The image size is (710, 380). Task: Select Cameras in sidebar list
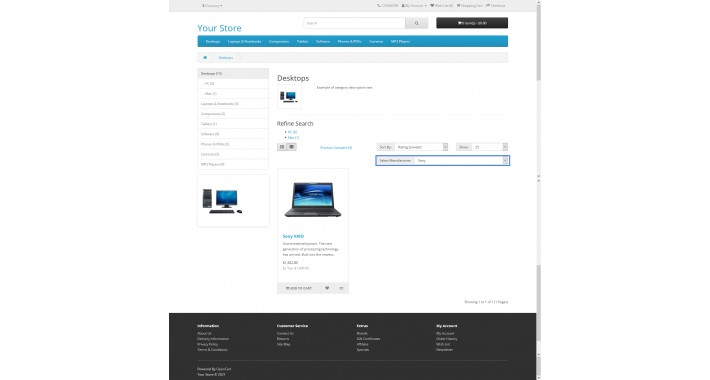[x=233, y=154]
